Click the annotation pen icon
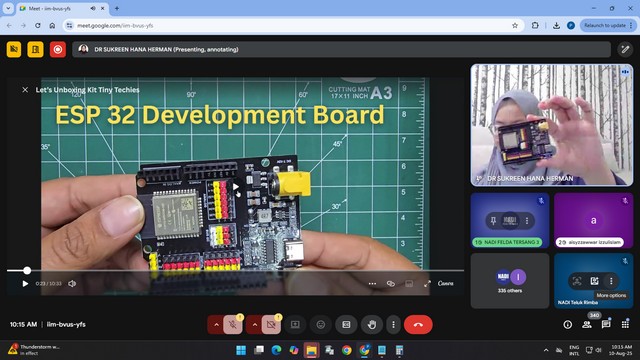 point(625,49)
